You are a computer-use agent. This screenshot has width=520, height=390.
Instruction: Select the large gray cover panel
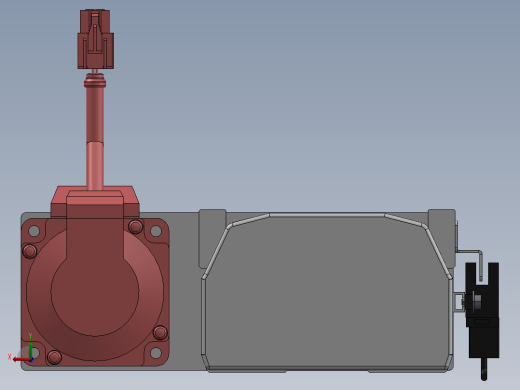pos(327,292)
